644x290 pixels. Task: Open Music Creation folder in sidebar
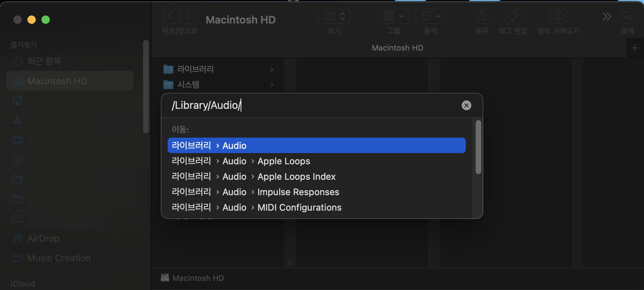coord(70,258)
